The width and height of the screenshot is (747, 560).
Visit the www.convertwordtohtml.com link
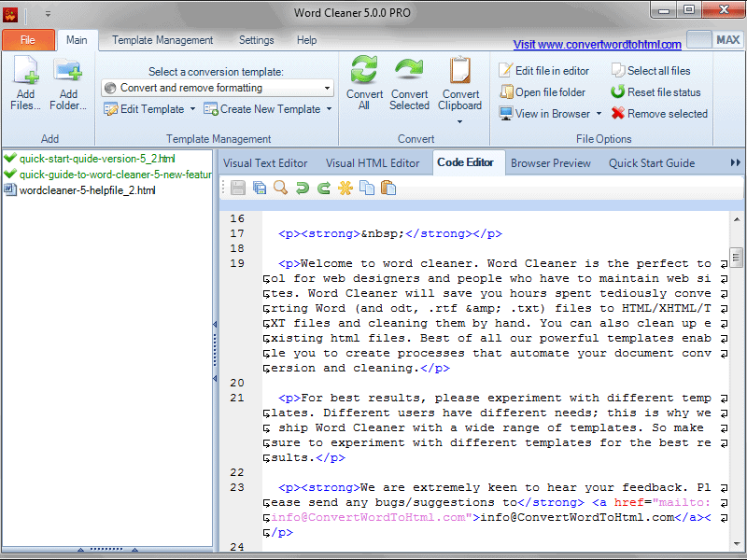coord(598,44)
